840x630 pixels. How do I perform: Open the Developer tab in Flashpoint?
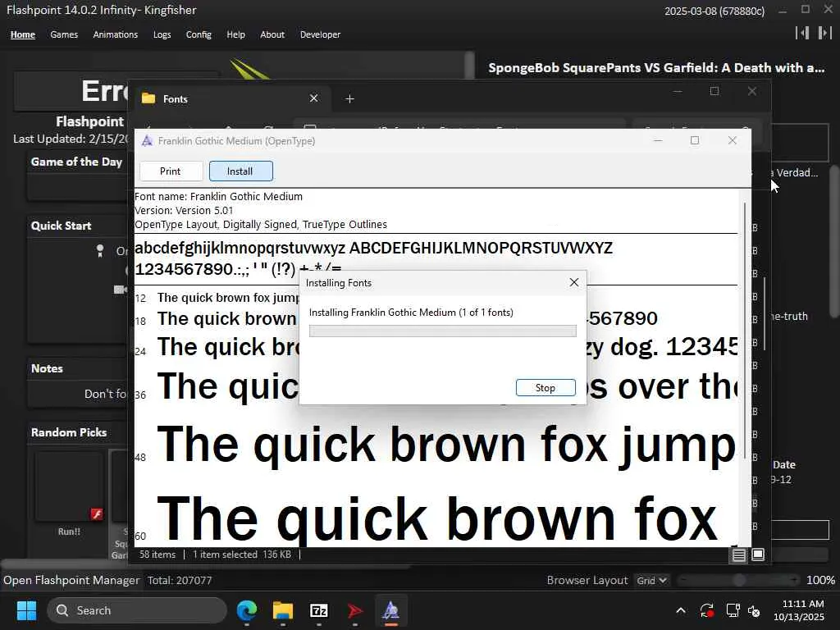[x=321, y=34]
